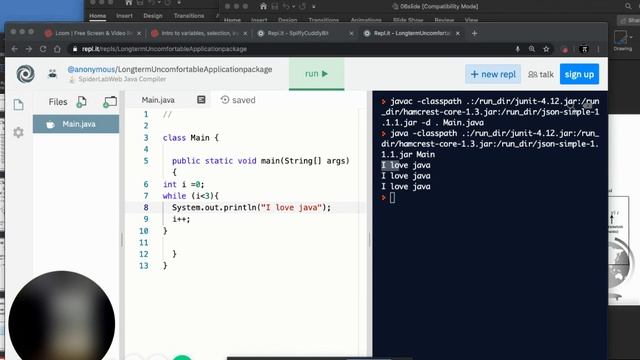
Task: Click the zoom magnifier in address bar
Action: pos(531,49)
